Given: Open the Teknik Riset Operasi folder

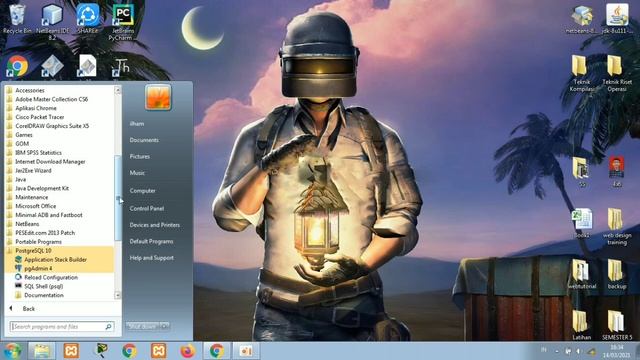Looking at the screenshot, I should (x=616, y=73).
